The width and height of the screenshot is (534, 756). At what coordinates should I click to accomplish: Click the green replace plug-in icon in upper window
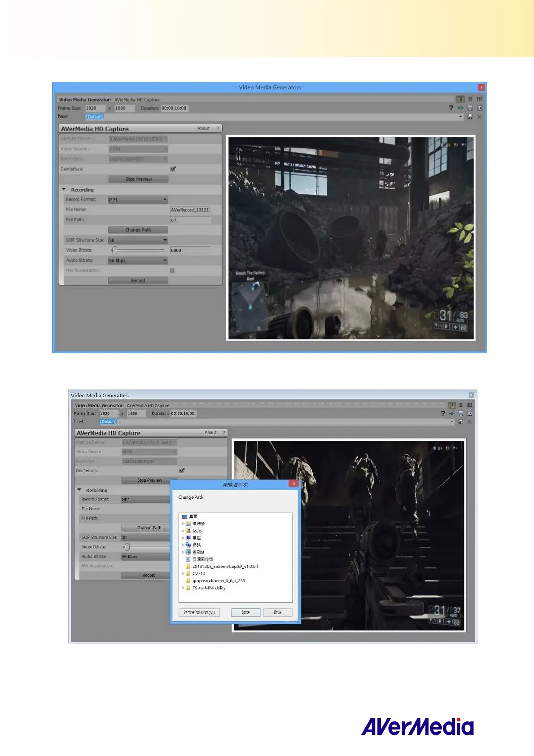tap(460, 108)
